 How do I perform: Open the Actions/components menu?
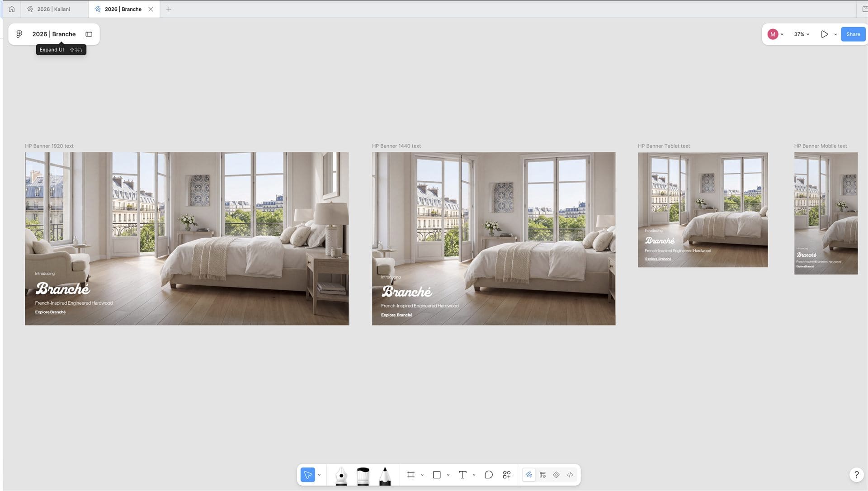507,475
